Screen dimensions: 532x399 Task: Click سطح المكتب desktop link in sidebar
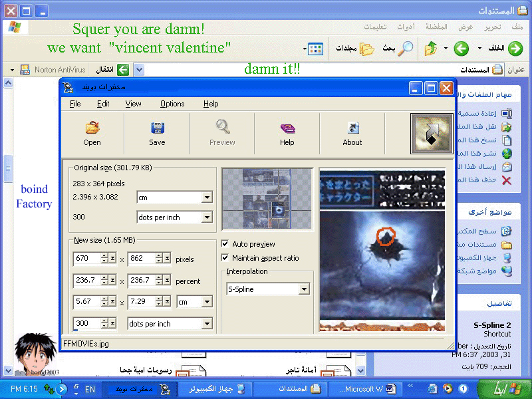(x=476, y=231)
